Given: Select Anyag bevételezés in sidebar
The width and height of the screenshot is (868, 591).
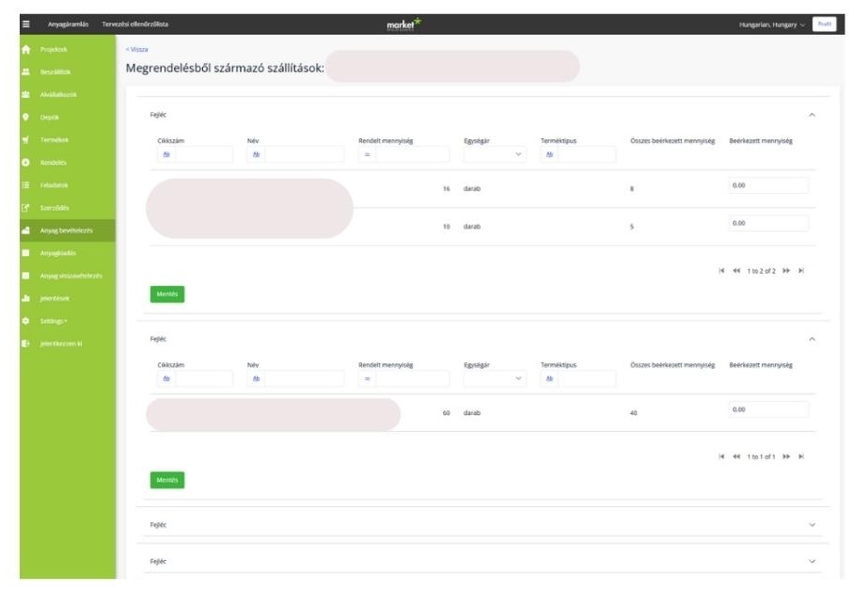Looking at the screenshot, I should point(68,231).
